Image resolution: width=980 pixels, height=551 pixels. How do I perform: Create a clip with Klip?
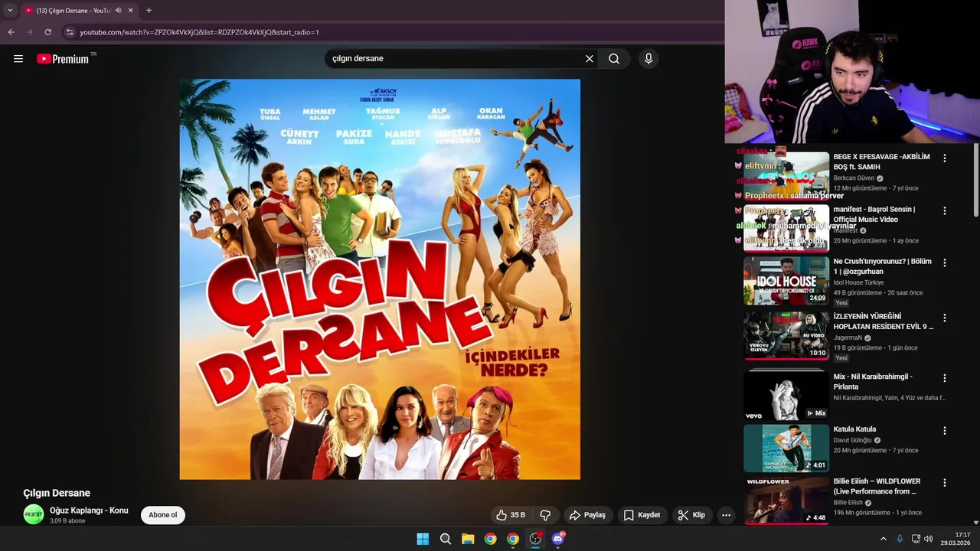click(x=691, y=515)
